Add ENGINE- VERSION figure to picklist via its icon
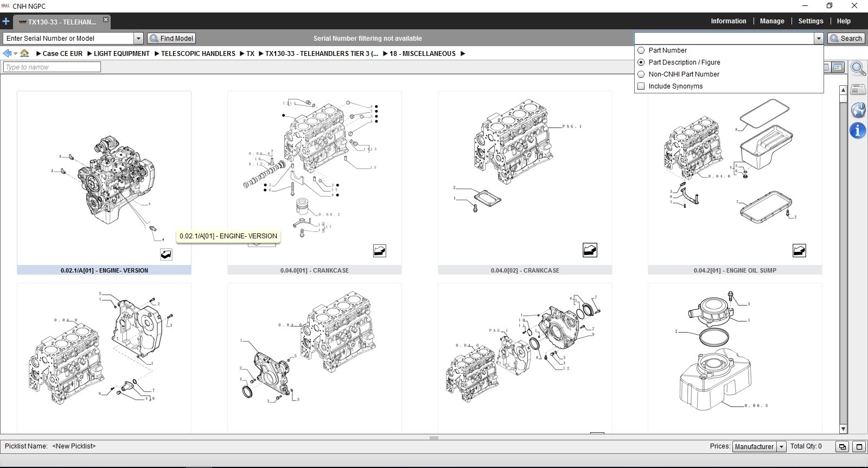This screenshot has width=868, height=468. tap(166, 254)
